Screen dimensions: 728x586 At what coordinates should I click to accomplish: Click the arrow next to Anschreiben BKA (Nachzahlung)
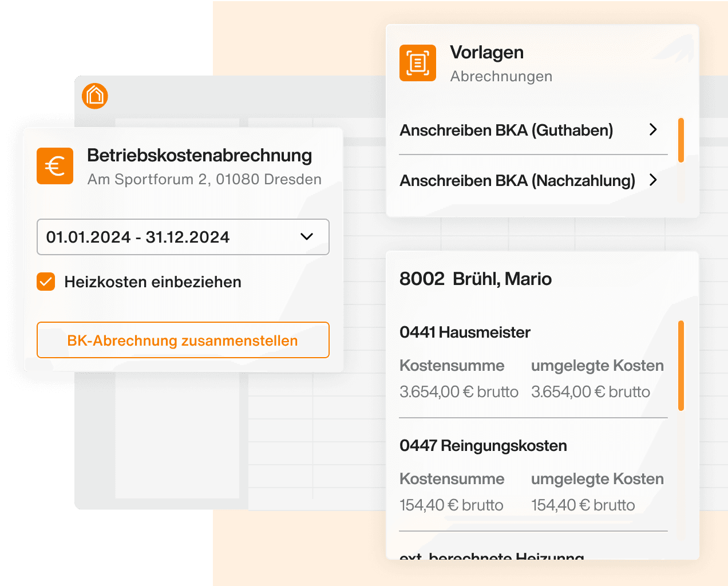coord(653,180)
